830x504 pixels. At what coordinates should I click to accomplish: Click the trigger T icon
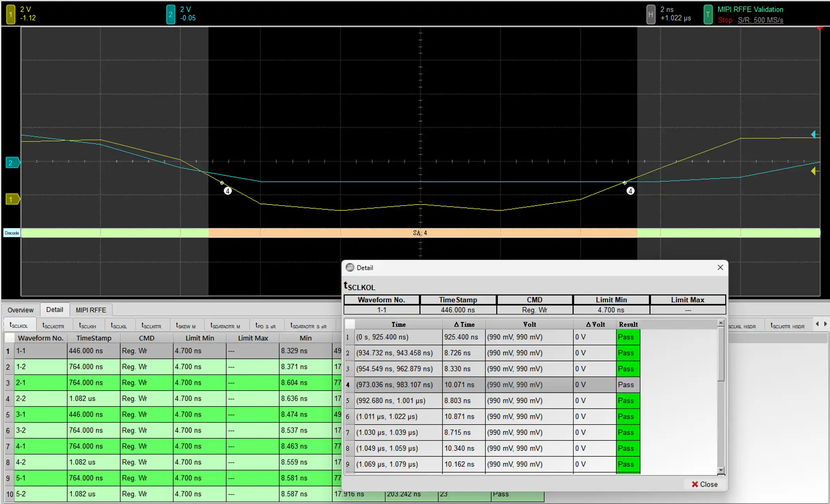point(708,15)
